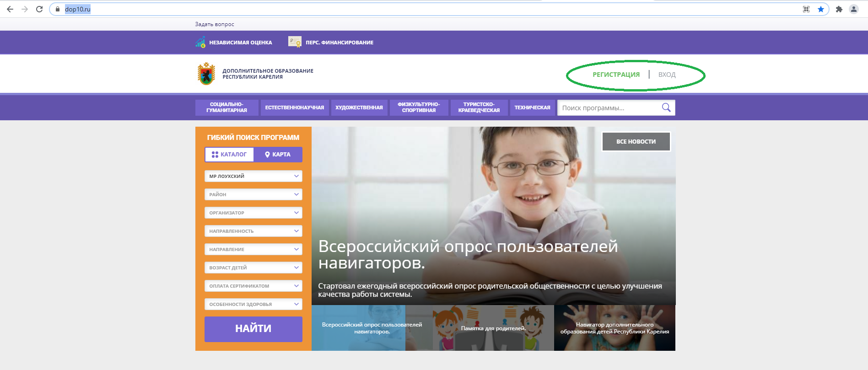Image resolution: width=868 pixels, height=370 pixels.
Task: Click the Регистрация link
Action: pyautogui.click(x=616, y=75)
